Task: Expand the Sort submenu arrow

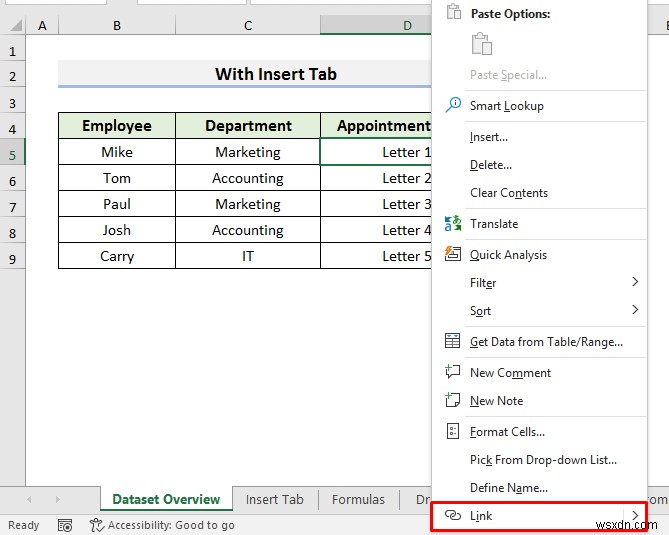Action: click(x=635, y=310)
